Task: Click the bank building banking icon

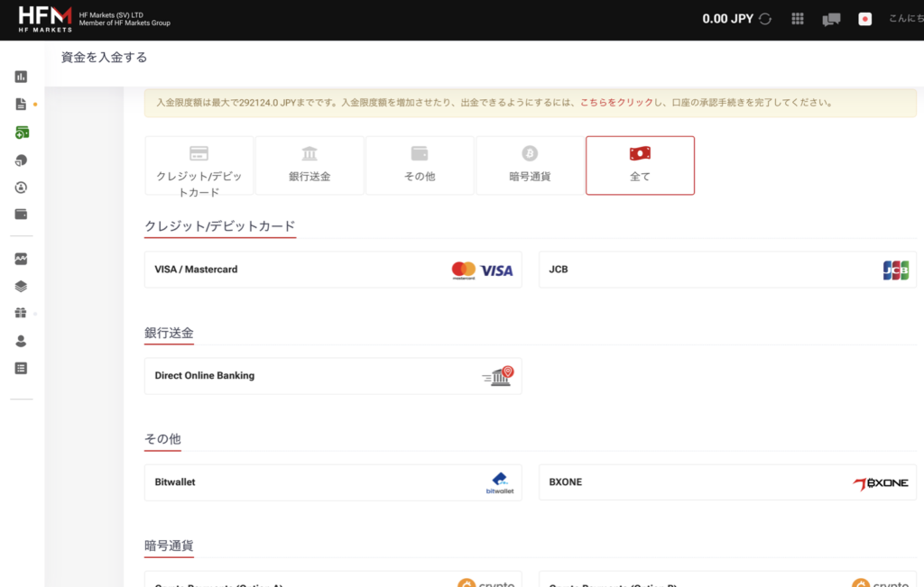Action: pyautogui.click(x=498, y=376)
